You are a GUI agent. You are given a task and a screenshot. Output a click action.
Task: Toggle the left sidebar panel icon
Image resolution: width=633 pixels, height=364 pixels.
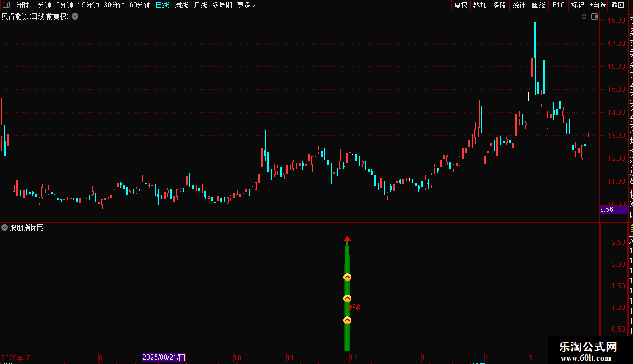coord(6,5)
